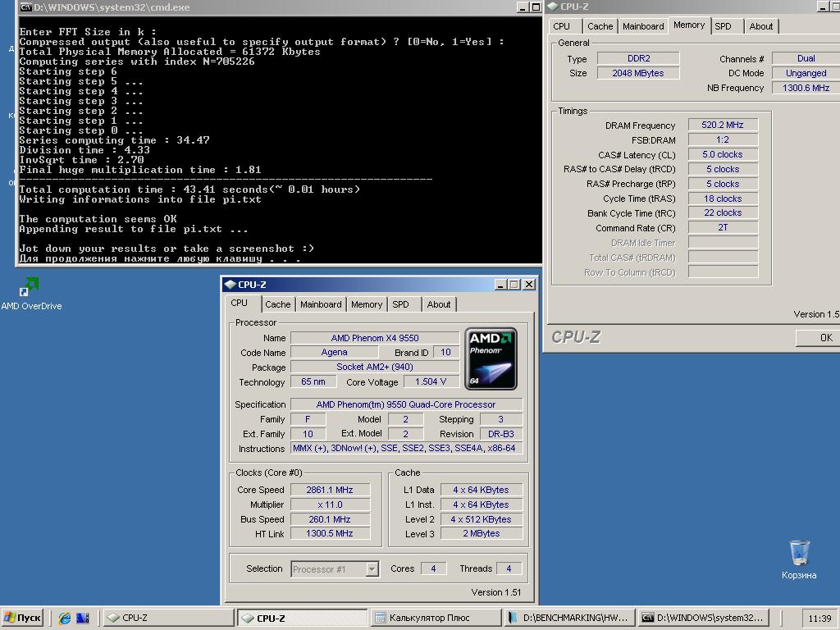The width and height of the screenshot is (840, 630).
Task: Select Memory tab in back CPU-Z window
Action: click(x=689, y=25)
